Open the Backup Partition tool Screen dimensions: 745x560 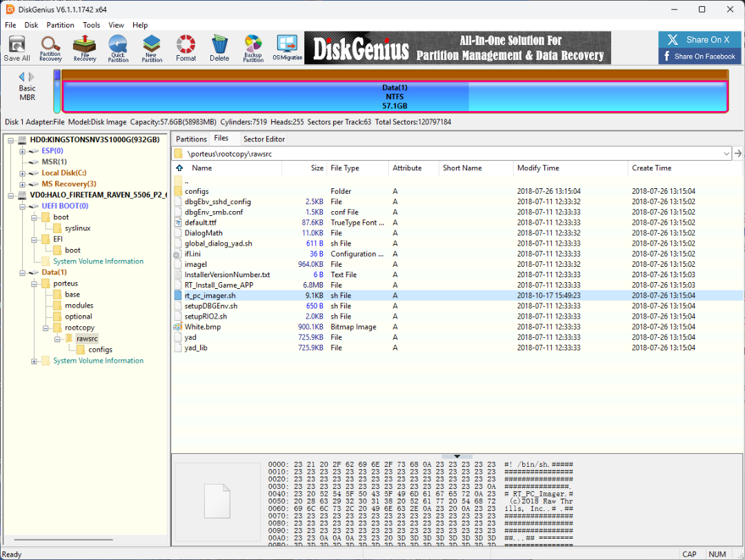253,48
